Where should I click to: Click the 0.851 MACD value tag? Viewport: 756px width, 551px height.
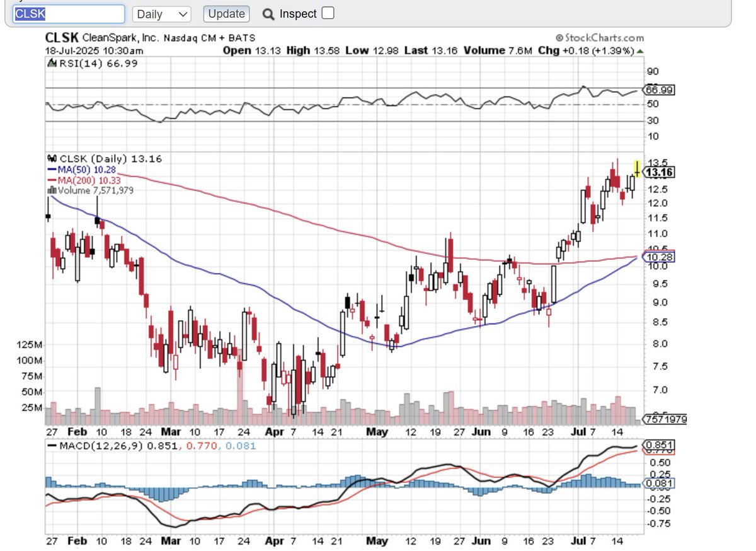[660, 445]
